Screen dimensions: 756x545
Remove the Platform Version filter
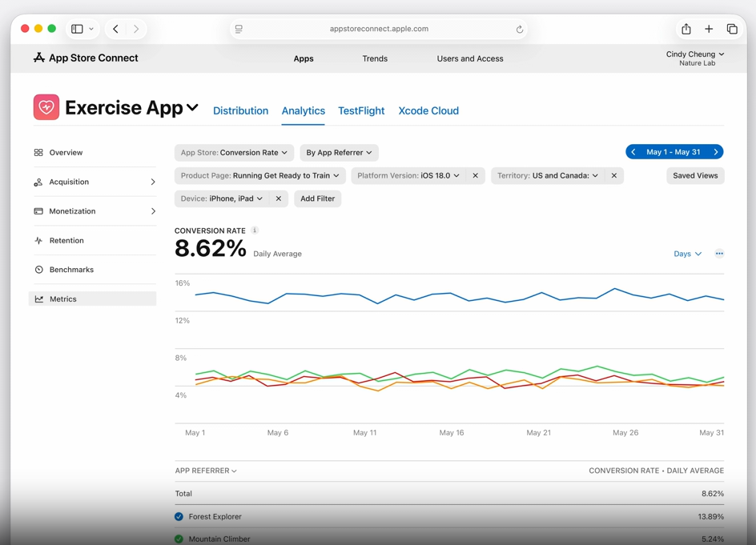(476, 175)
